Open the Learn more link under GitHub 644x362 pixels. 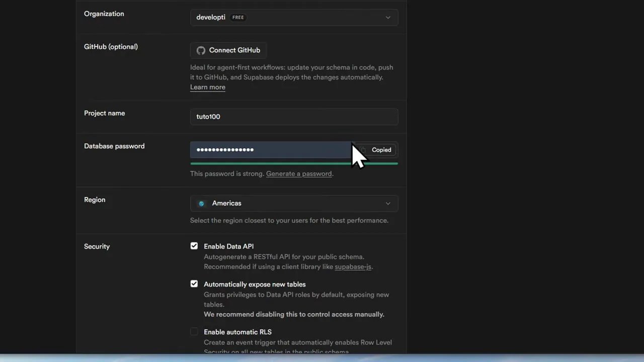pyautogui.click(x=208, y=87)
